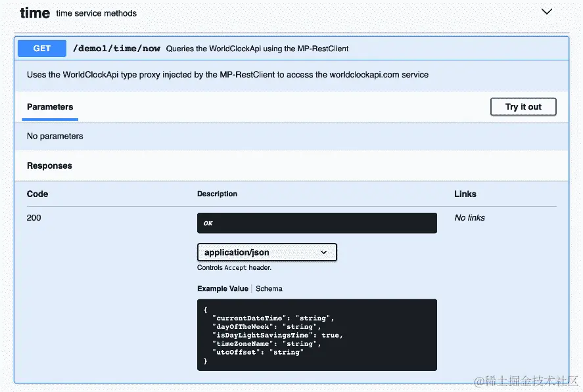583x392 pixels.
Task: Click the OK response description box
Action: pos(317,223)
